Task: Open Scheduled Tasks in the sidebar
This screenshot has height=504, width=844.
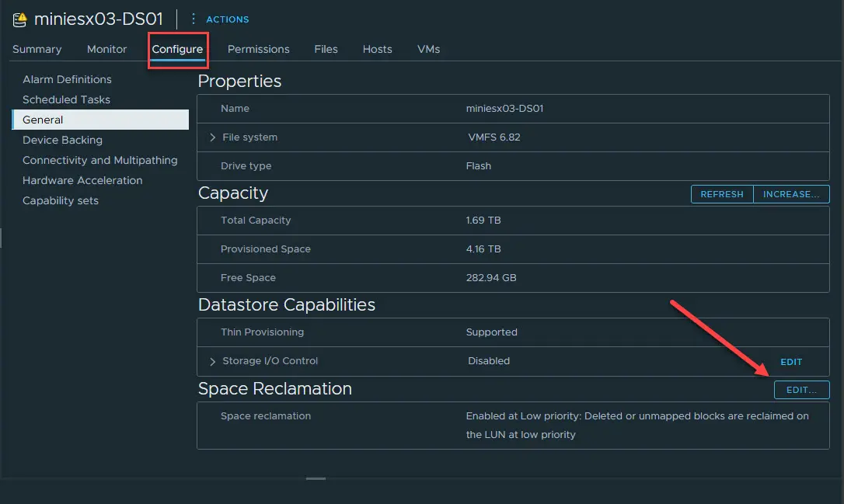Action: (66, 99)
